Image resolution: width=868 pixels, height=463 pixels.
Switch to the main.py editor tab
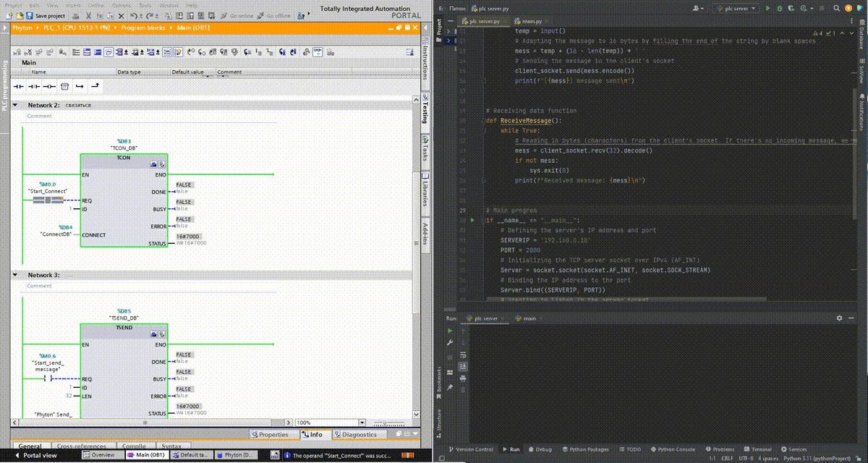coord(532,22)
